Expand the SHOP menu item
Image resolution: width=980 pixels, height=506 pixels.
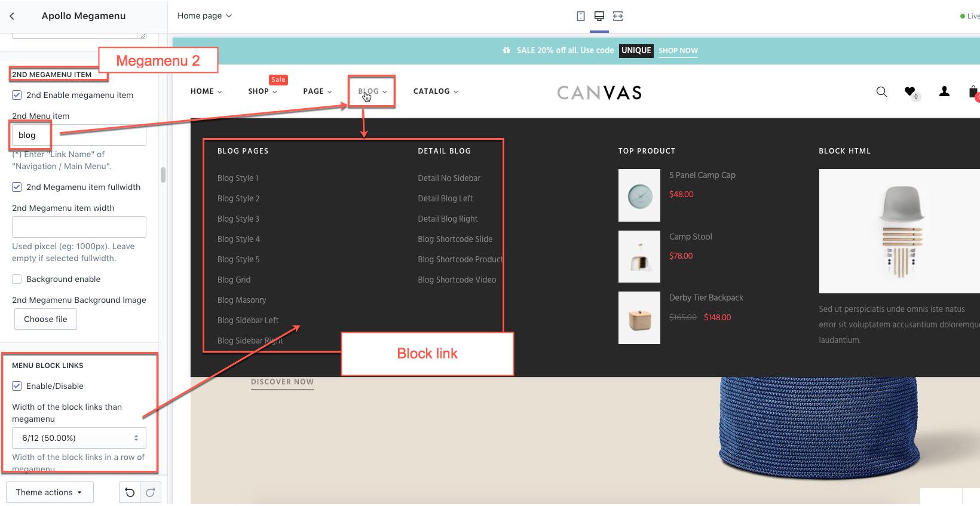(x=262, y=91)
